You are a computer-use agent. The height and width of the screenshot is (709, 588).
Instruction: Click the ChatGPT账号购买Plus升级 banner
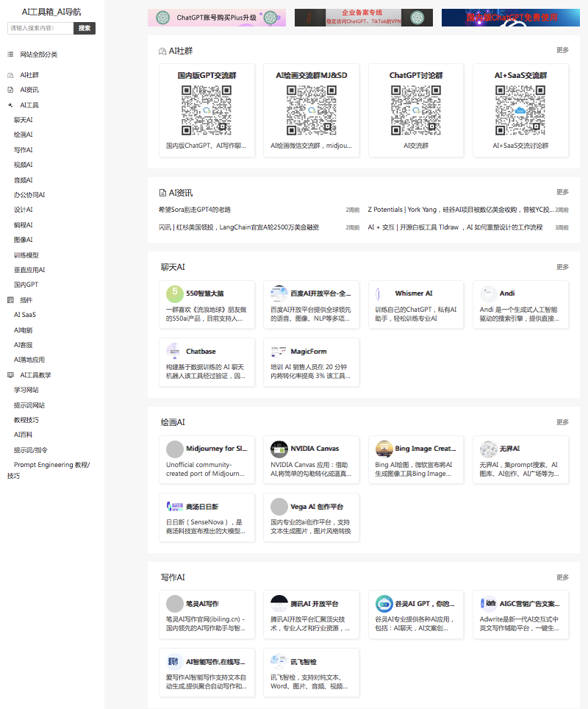(x=217, y=18)
